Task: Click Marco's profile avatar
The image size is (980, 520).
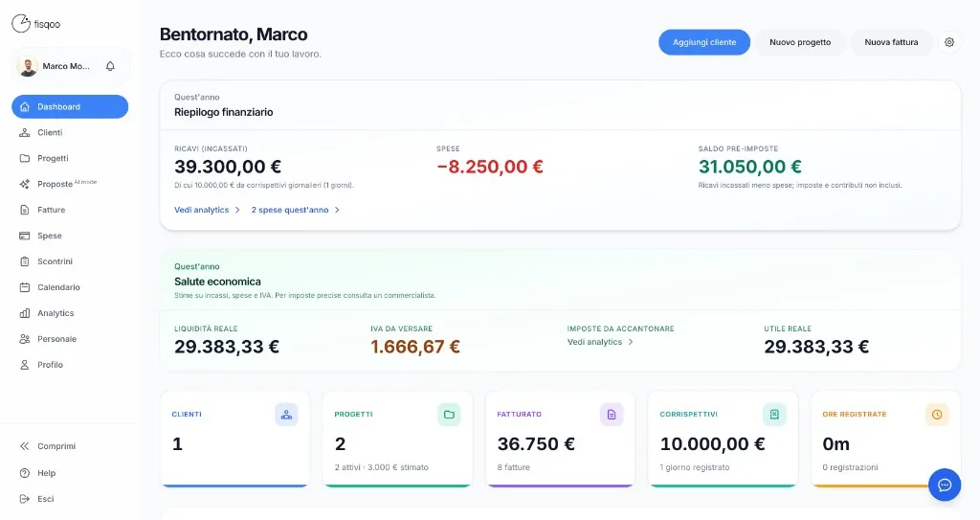Action: [x=28, y=66]
